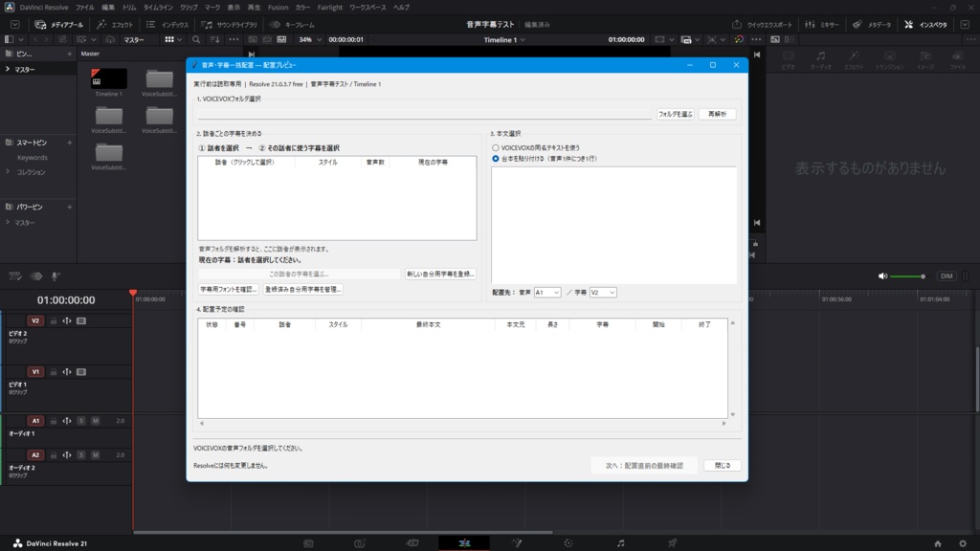Select 台本を貼り付ける radio option

pos(545,159)
